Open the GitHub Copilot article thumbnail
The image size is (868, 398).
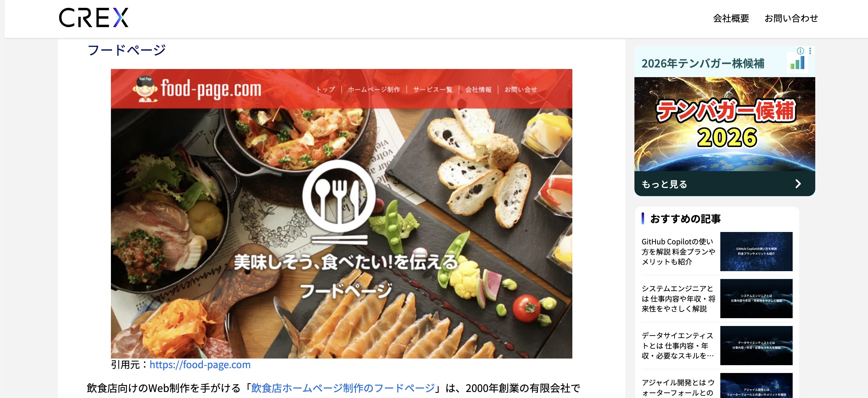(x=756, y=252)
